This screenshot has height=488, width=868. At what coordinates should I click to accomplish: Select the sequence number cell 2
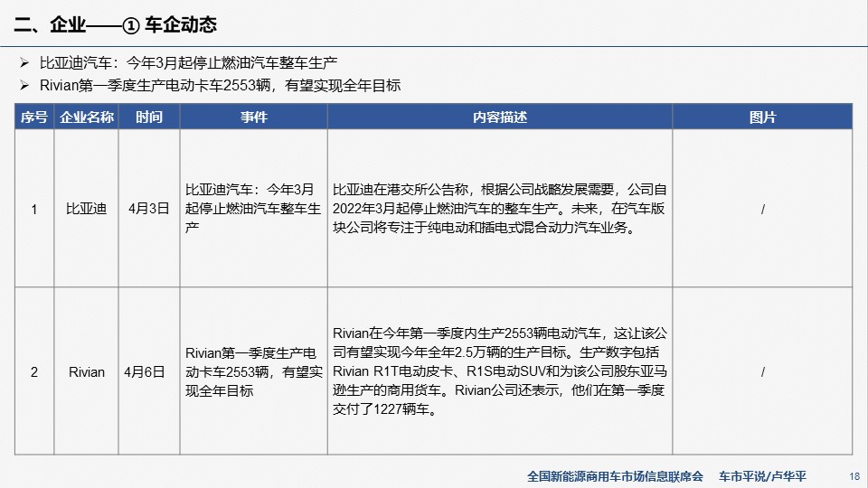pyautogui.click(x=34, y=371)
